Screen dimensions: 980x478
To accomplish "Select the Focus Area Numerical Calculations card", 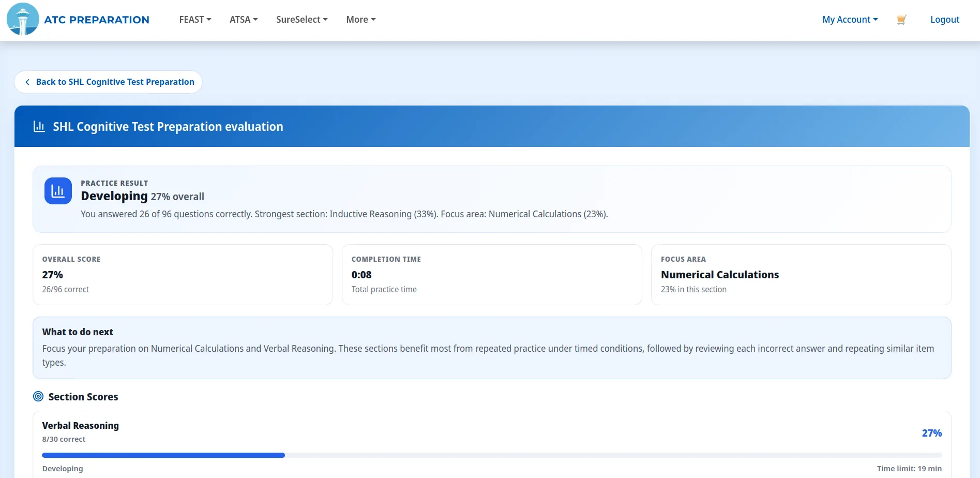I will [801, 275].
